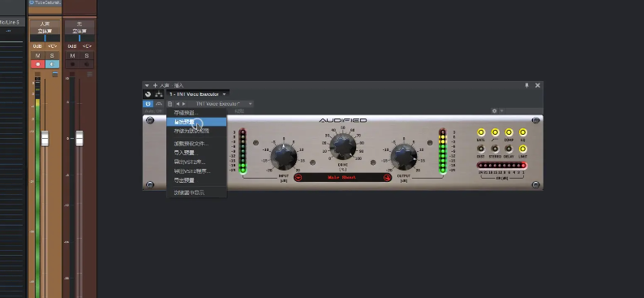Select the highlighted replace preset menu entry
Screen dimensions: 644x298
pyautogui.click(x=197, y=122)
